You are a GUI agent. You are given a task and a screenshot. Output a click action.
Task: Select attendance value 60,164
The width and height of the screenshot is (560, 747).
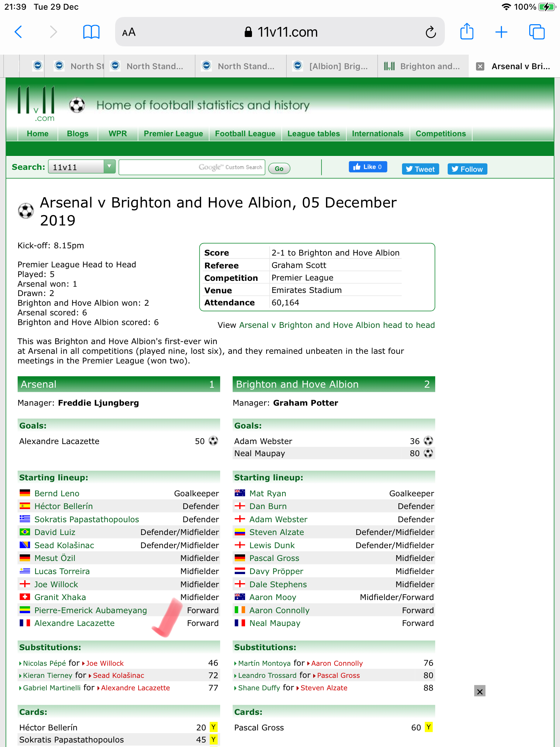pyautogui.click(x=285, y=303)
